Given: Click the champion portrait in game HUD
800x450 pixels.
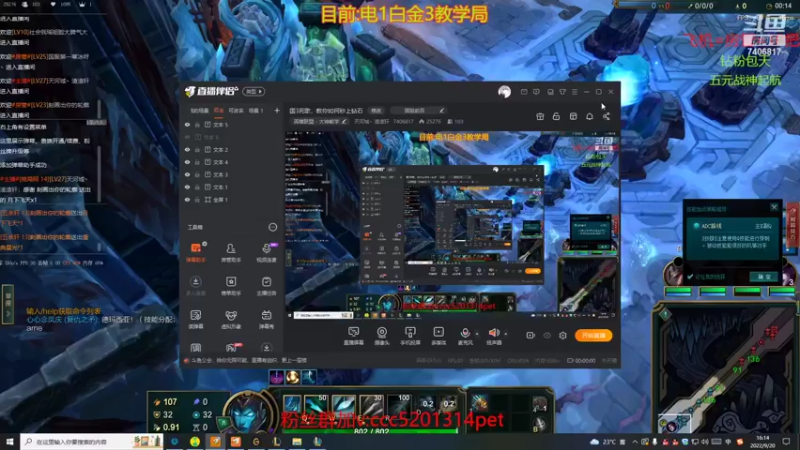Looking at the screenshot, I should (x=248, y=412).
